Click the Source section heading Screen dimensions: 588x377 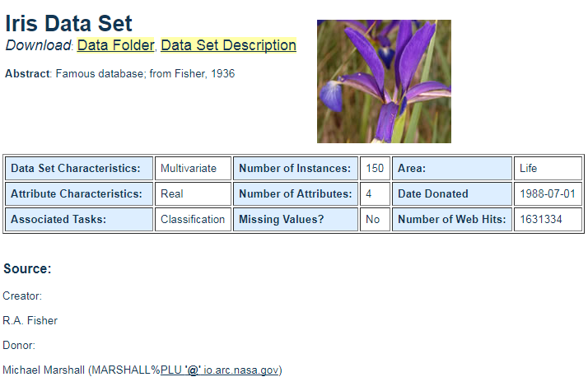click(27, 269)
